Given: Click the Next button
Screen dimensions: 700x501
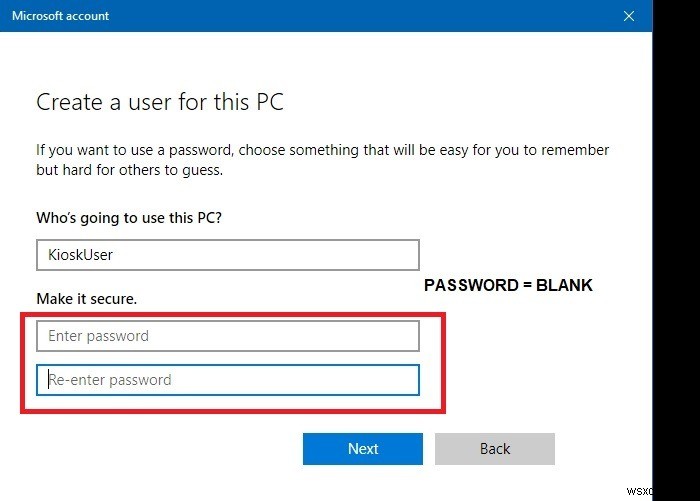Looking at the screenshot, I should pyautogui.click(x=362, y=449).
